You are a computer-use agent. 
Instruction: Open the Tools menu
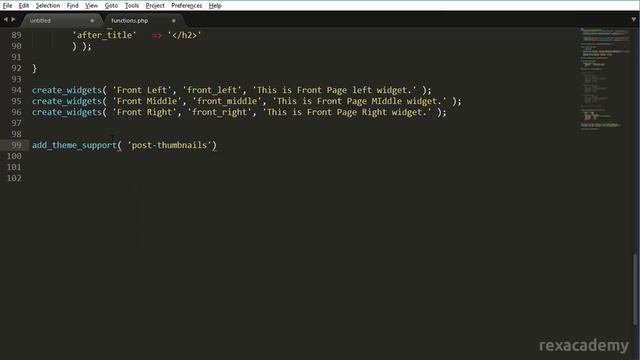pyautogui.click(x=131, y=6)
